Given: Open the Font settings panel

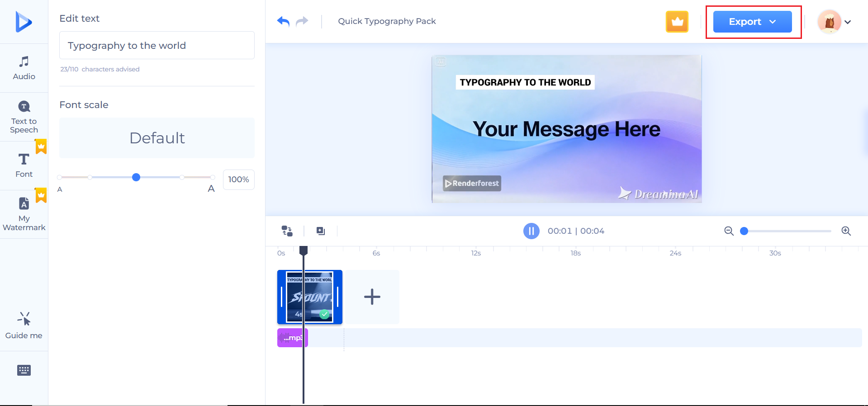Looking at the screenshot, I should tap(24, 165).
